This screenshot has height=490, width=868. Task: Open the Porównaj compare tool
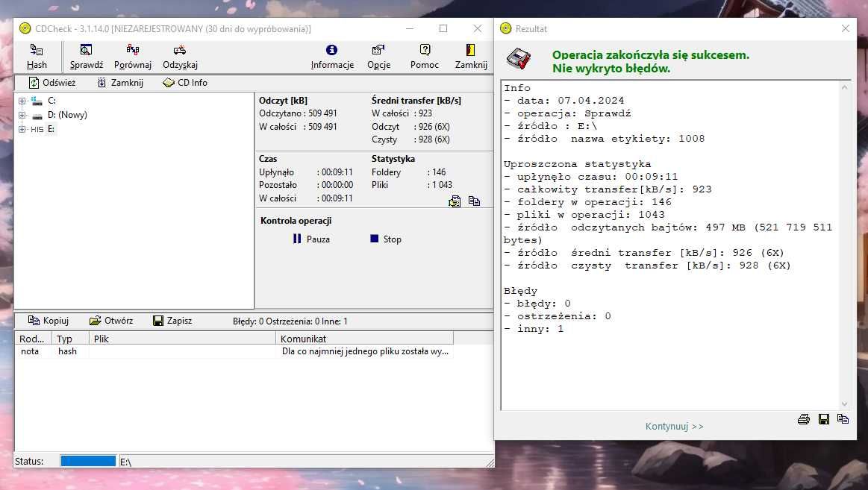[133, 57]
